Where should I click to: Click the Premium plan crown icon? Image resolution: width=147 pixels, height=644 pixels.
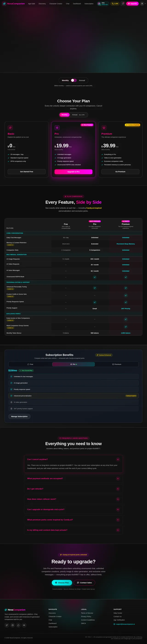104,128
